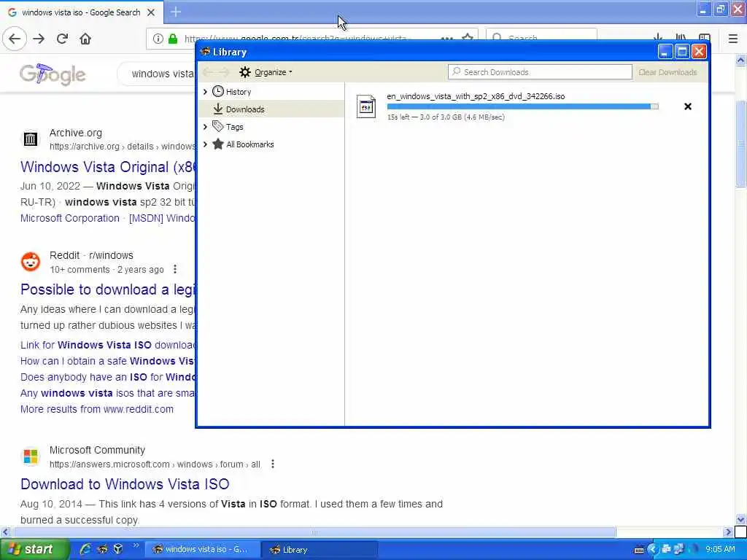This screenshot has height=560, width=747.
Task: Click the Windows Start button
Action: click(x=34, y=550)
